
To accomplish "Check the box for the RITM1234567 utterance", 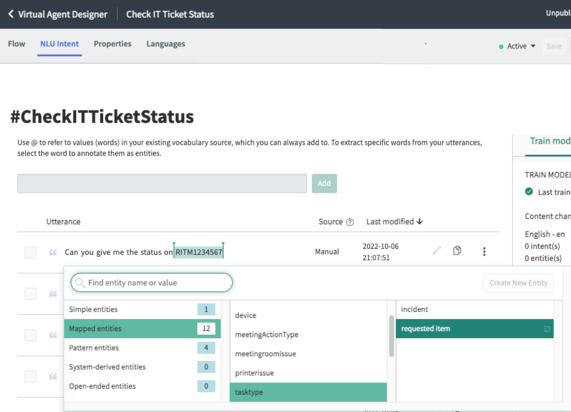I will pos(31,252).
